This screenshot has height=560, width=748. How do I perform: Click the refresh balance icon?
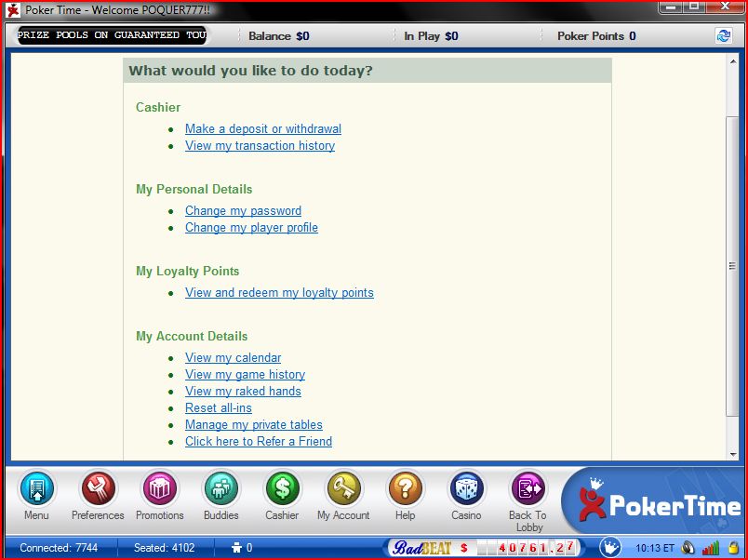coord(723,35)
